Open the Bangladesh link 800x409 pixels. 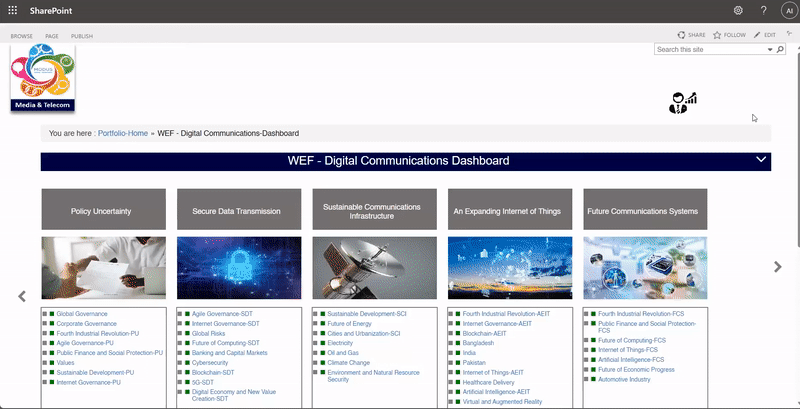[478, 343]
